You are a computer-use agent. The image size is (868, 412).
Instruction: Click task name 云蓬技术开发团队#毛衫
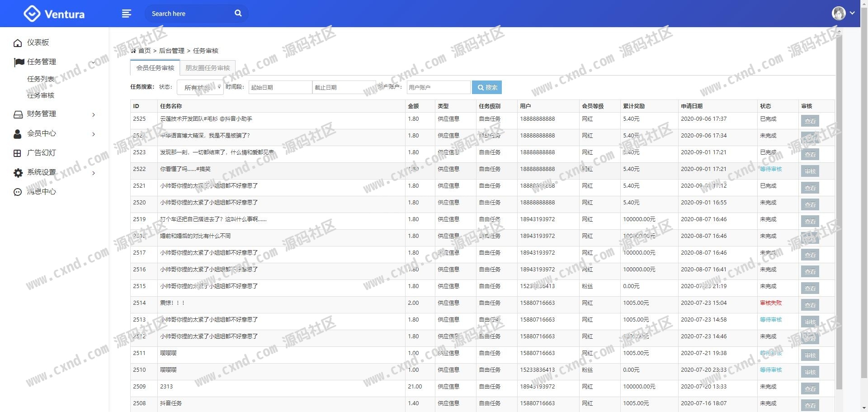tap(206, 119)
